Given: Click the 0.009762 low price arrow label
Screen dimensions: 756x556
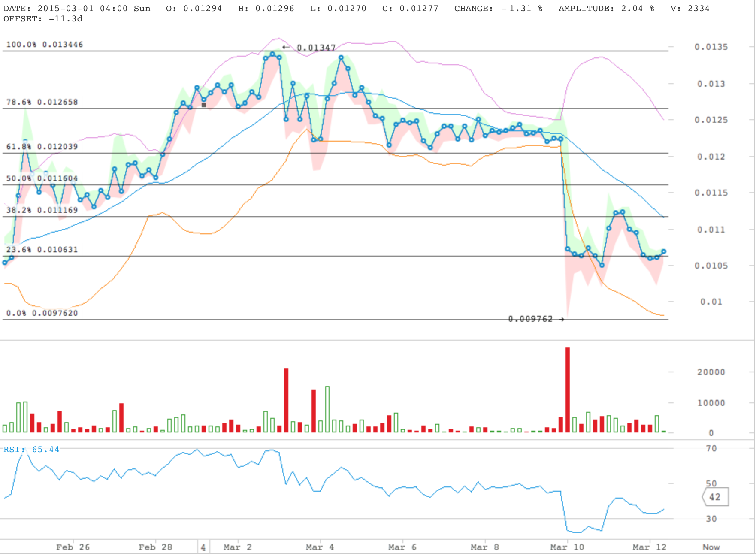Looking at the screenshot, I should pyautogui.click(x=536, y=319).
